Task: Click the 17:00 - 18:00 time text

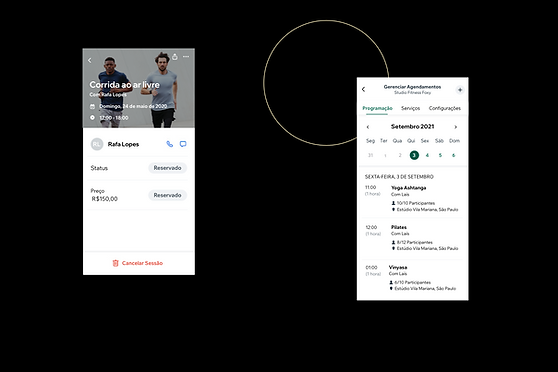Action: point(114,117)
